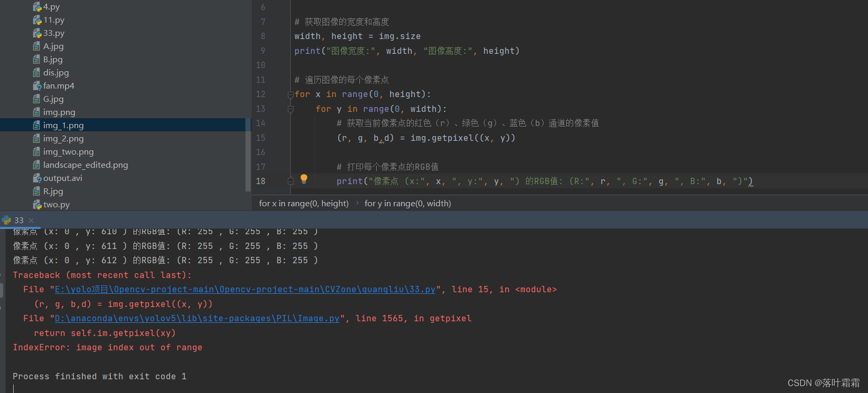This screenshot has width=868, height=393.
Task: Select 33.py in the project tree
Action: coord(54,33)
